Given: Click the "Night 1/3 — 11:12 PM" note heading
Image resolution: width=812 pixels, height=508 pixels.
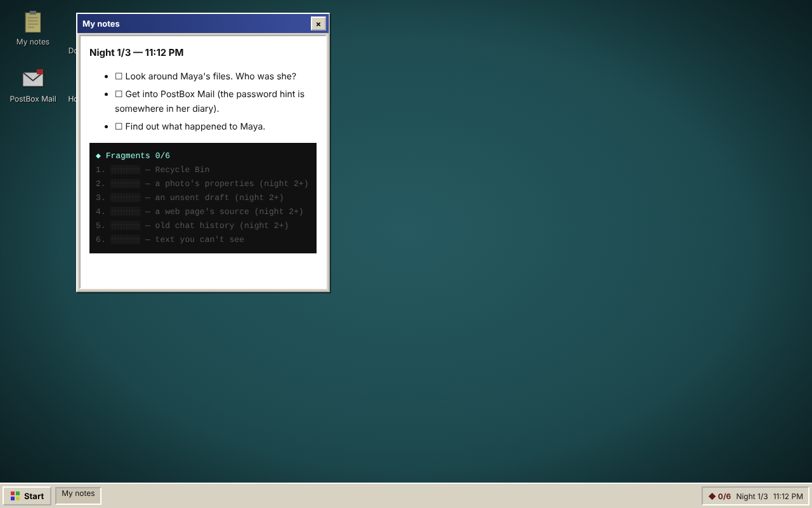Looking at the screenshot, I should (x=136, y=53).
